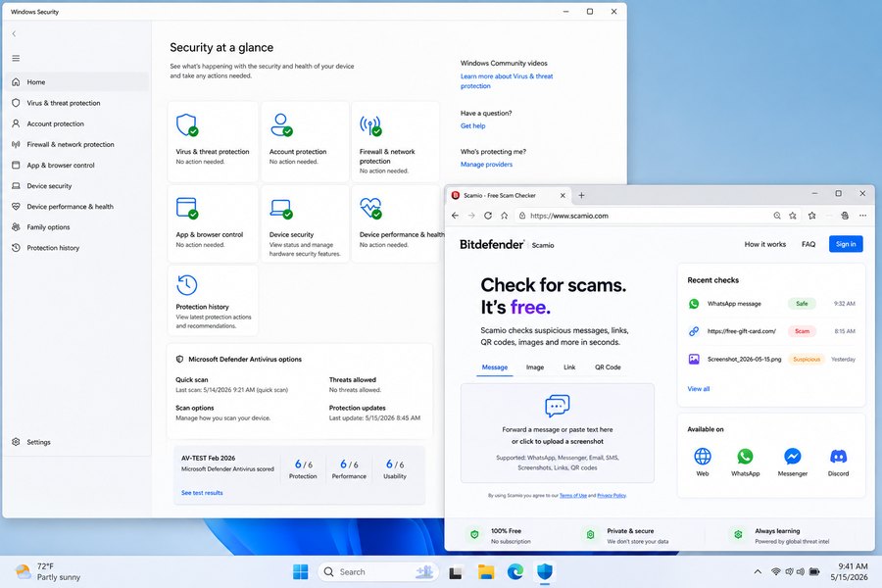Open browser settings and more ellipsis menu

[x=862, y=216]
